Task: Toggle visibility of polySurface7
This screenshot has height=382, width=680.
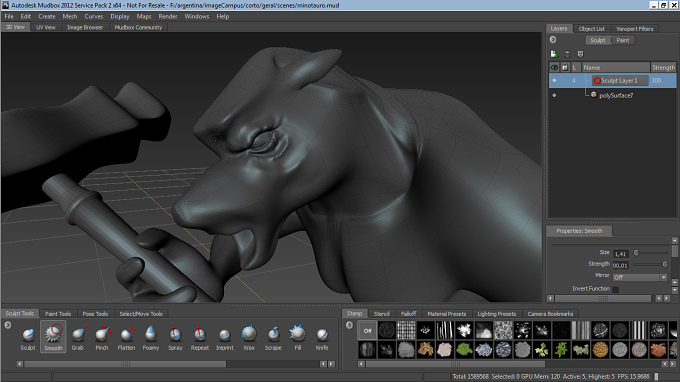Action: tap(554, 95)
